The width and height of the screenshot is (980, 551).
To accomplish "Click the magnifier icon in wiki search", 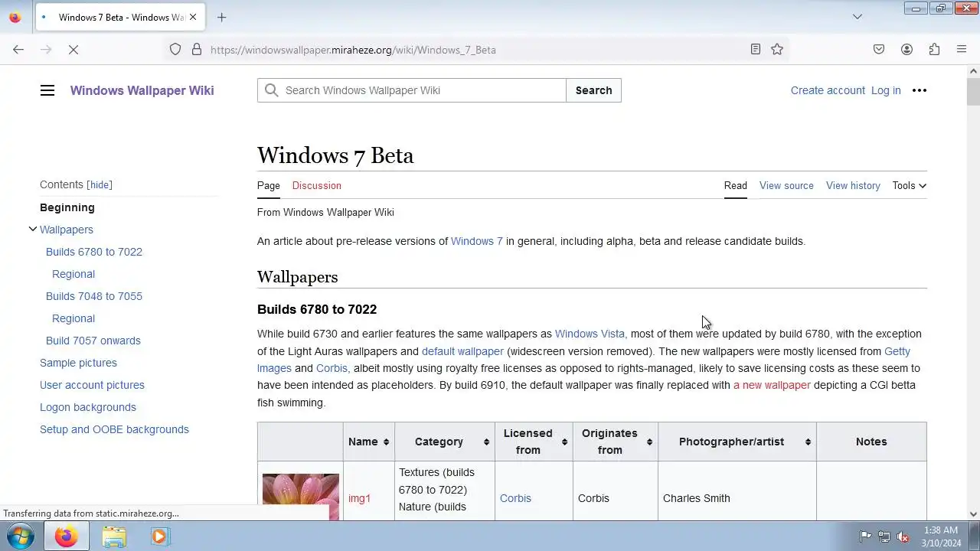I will click(x=272, y=90).
